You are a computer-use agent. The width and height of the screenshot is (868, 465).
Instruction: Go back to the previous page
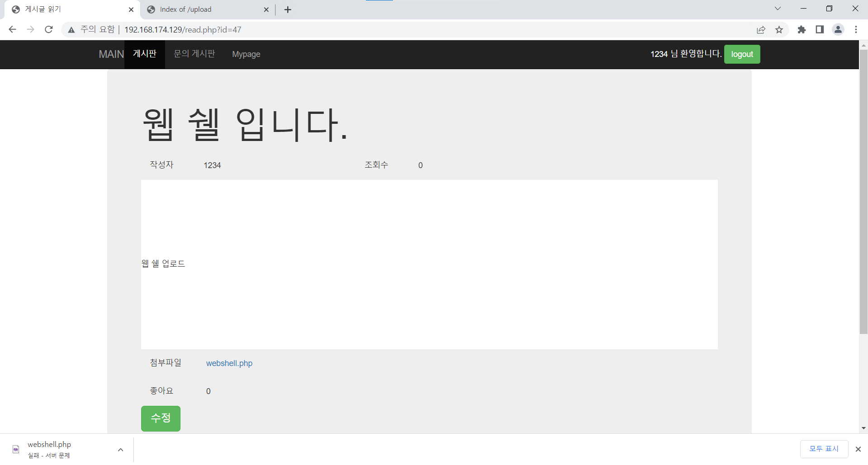[x=12, y=29]
